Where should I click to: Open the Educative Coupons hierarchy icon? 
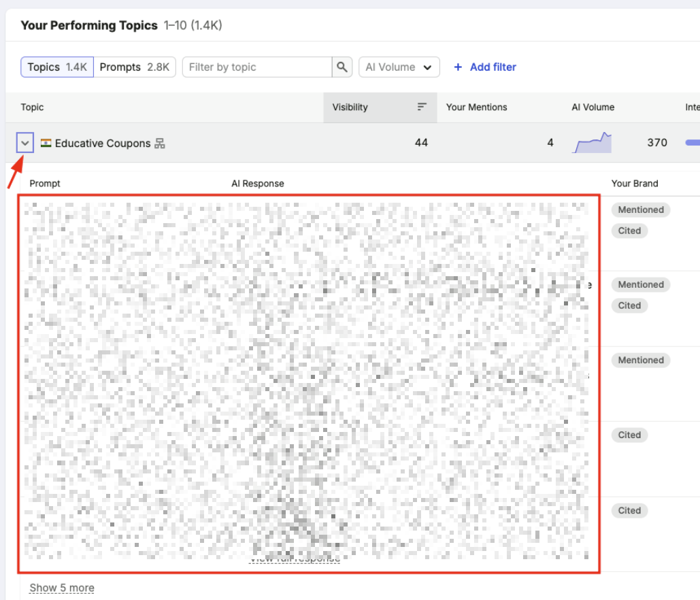pyautogui.click(x=160, y=144)
